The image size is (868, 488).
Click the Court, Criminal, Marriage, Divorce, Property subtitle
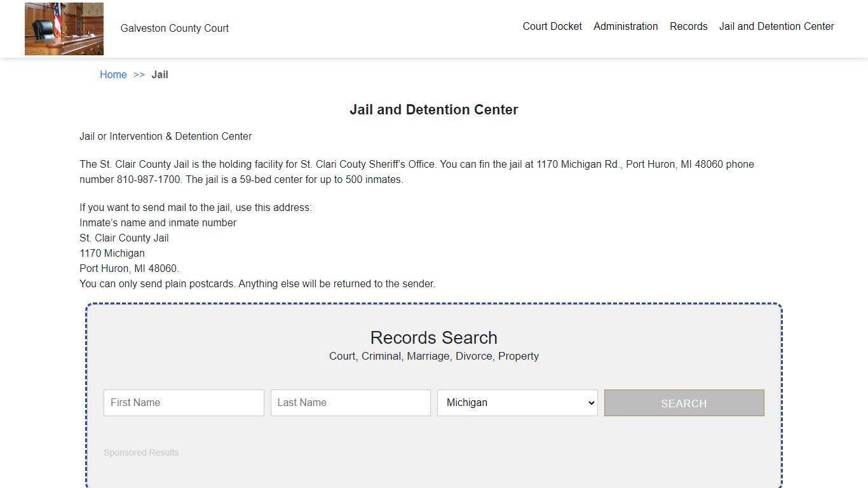click(x=433, y=356)
